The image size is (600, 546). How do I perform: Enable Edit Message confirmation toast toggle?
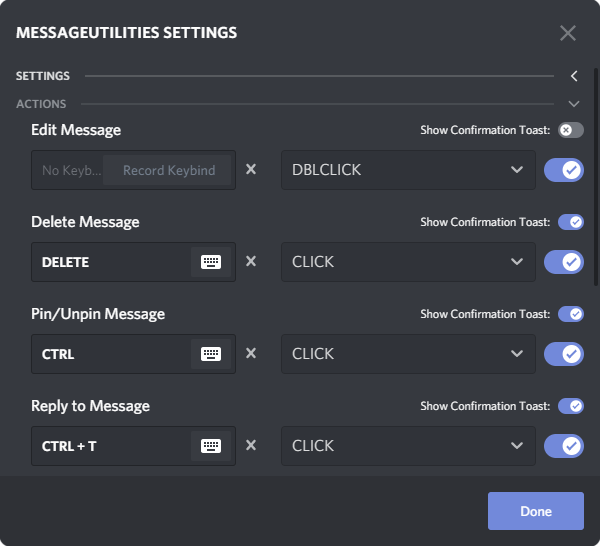pyautogui.click(x=571, y=130)
